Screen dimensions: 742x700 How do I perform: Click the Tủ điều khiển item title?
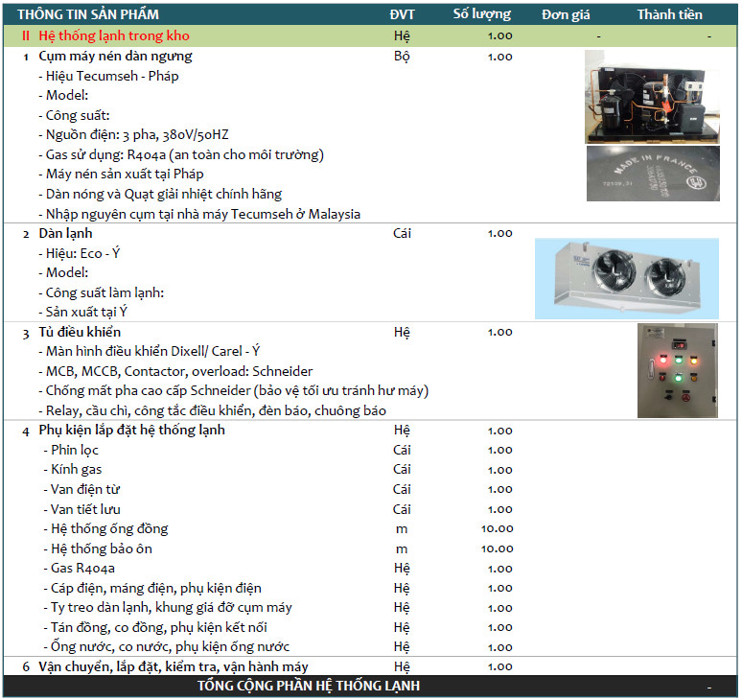(80, 332)
